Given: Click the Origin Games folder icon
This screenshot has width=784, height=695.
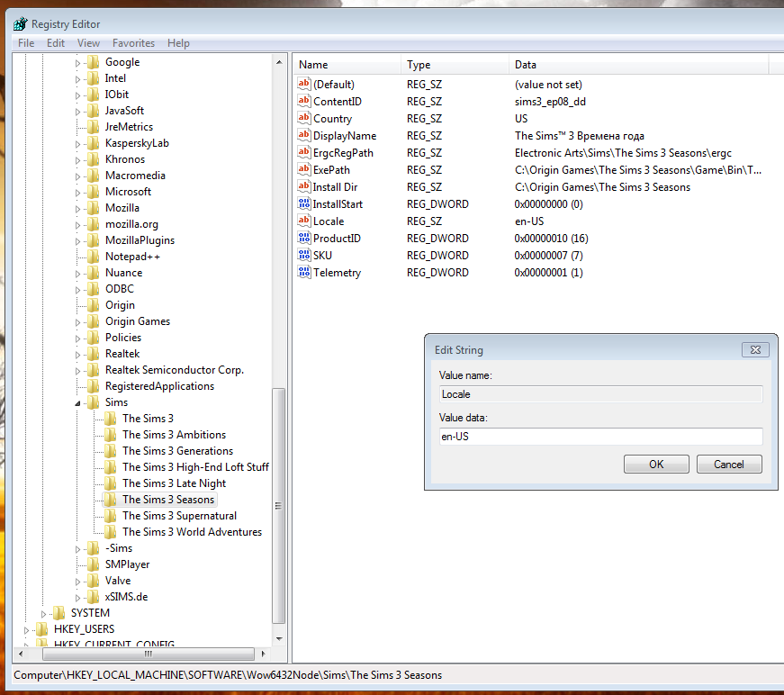Looking at the screenshot, I should click(93, 321).
